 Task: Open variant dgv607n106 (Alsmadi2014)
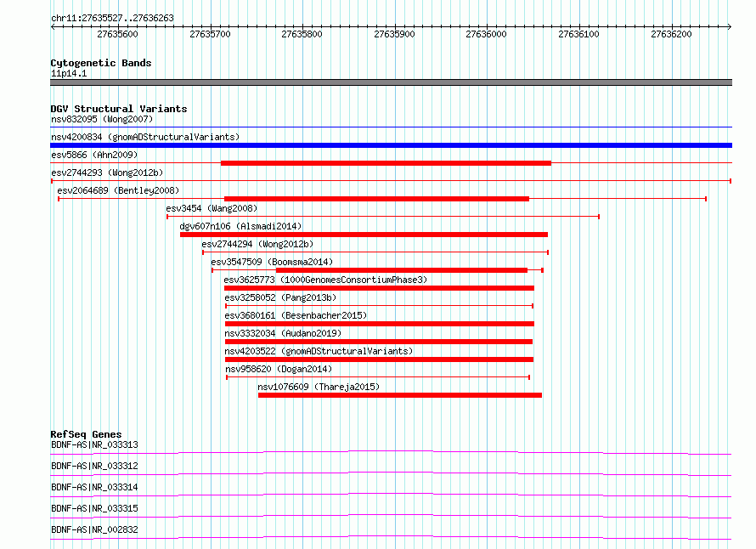pyautogui.click(x=240, y=226)
